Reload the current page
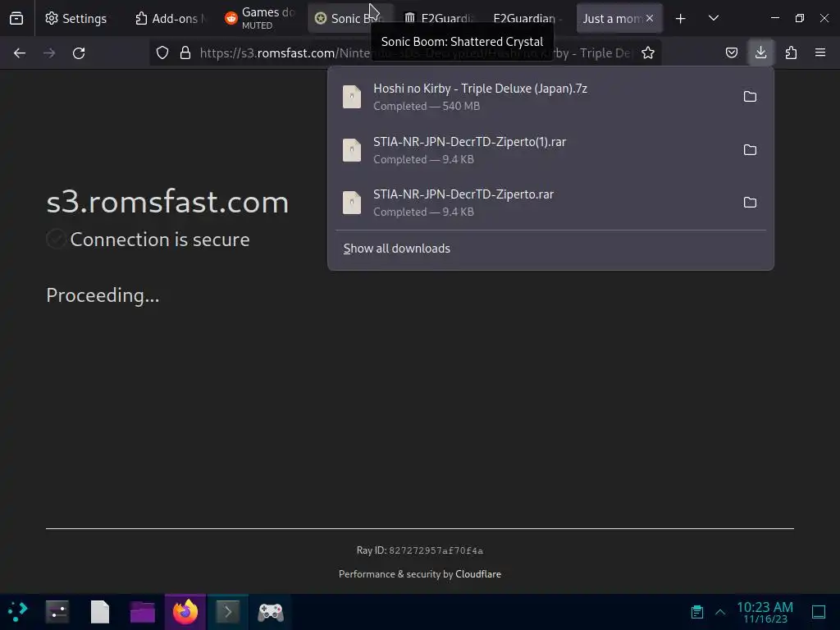Viewport: 840px width, 630px height. pyautogui.click(x=79, y=53)
